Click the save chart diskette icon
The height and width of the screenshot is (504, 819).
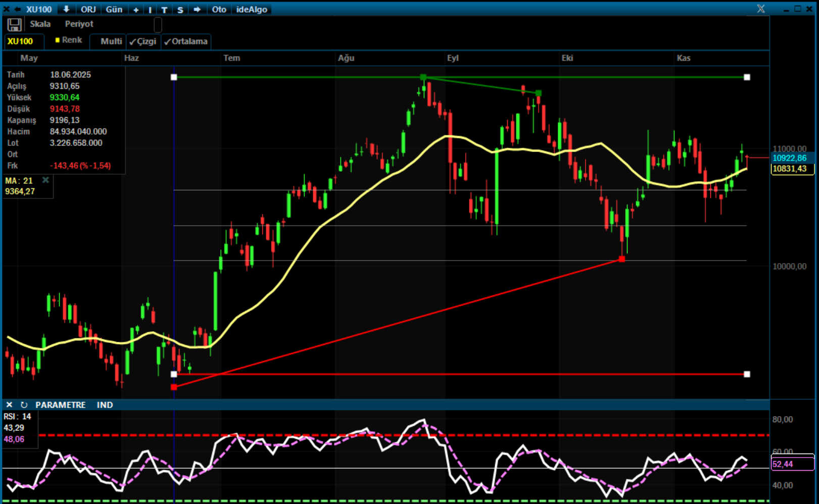click(x=14, y=24)
